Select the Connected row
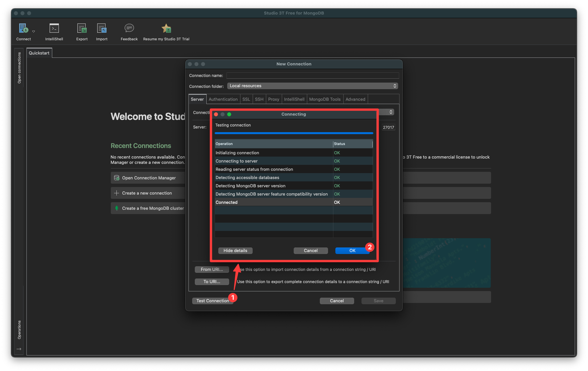 click(294, 202)
